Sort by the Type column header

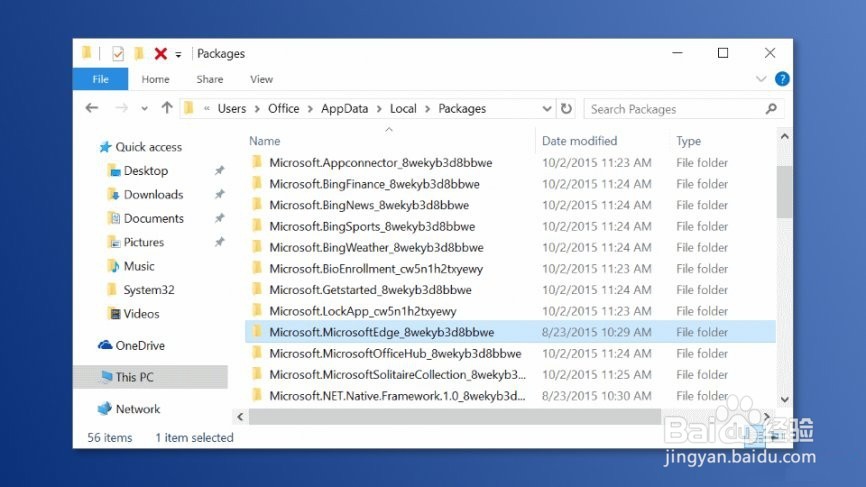click(688, 141)
